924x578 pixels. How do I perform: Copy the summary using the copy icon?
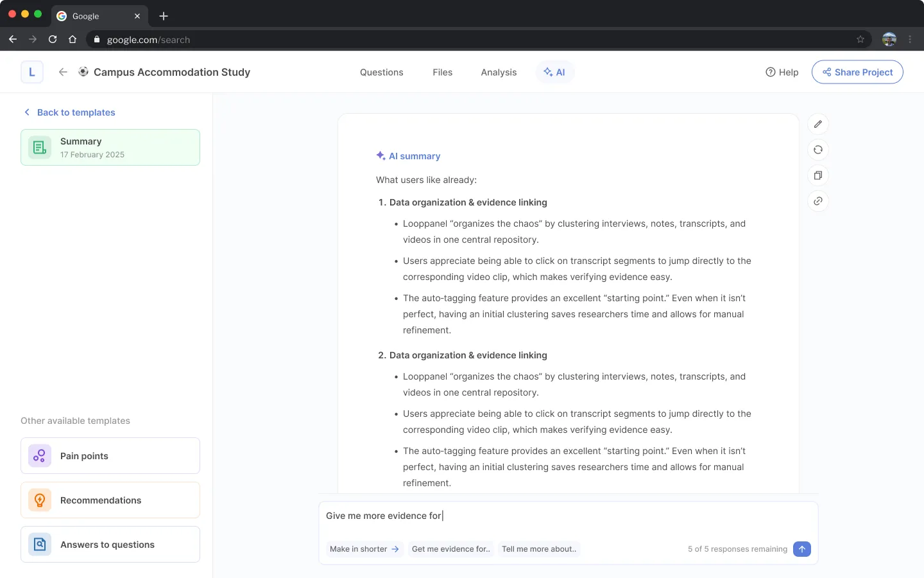[818, 175]
